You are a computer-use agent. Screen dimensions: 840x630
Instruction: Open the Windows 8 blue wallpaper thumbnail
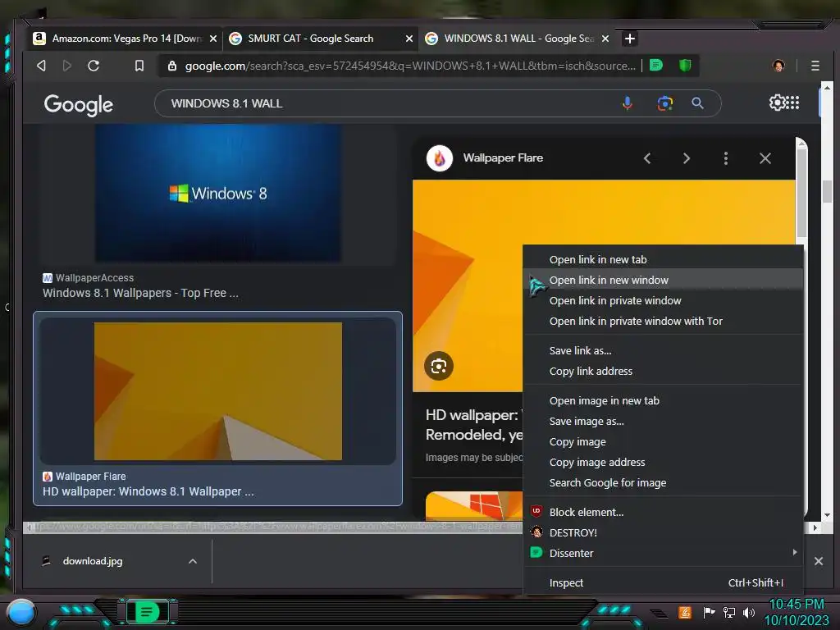tap(218, 193)
